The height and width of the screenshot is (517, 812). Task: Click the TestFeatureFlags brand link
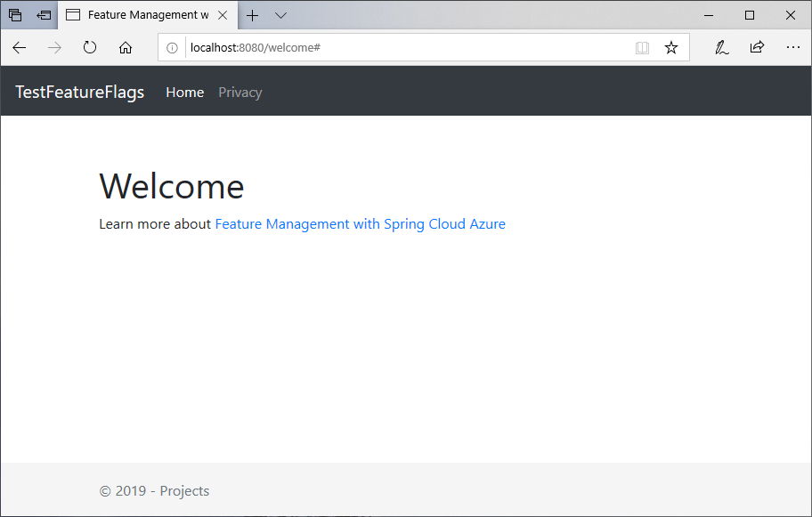pos(79,92)
